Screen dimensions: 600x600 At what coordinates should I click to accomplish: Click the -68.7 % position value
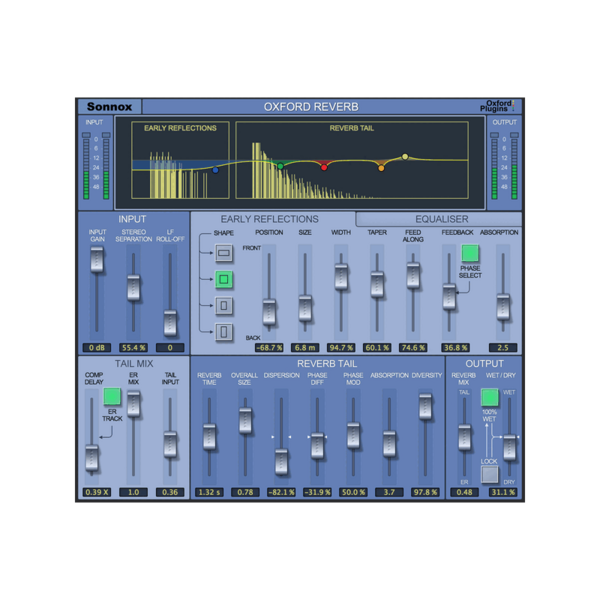pyautogui.click(x=269, y=347)
